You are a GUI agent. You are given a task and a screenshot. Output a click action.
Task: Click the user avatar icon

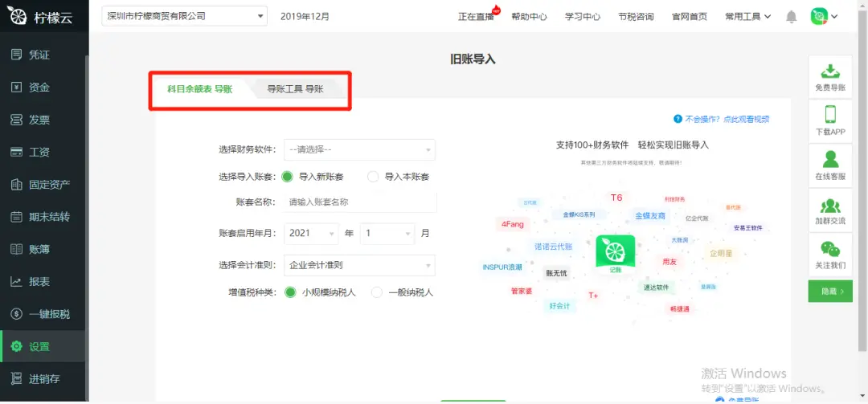point(819,16)
